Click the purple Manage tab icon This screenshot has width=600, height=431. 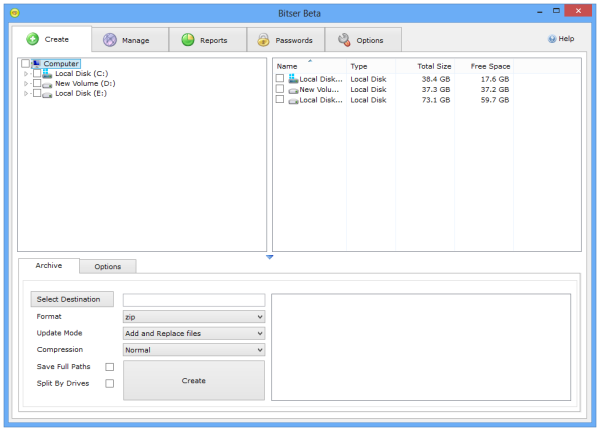point(110,40)
